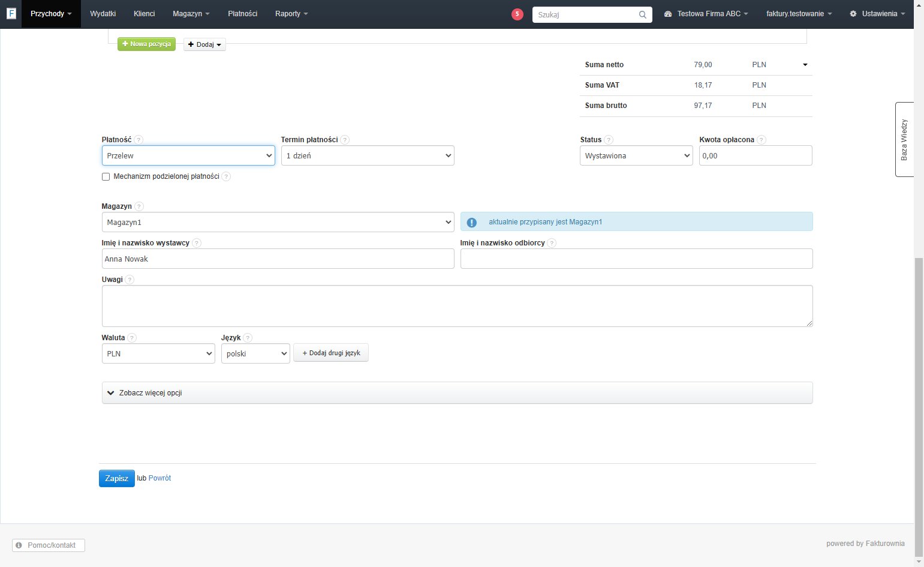Open the Przychody menu
The width and height of the screenshot is (924, 567).
[51, 14]
